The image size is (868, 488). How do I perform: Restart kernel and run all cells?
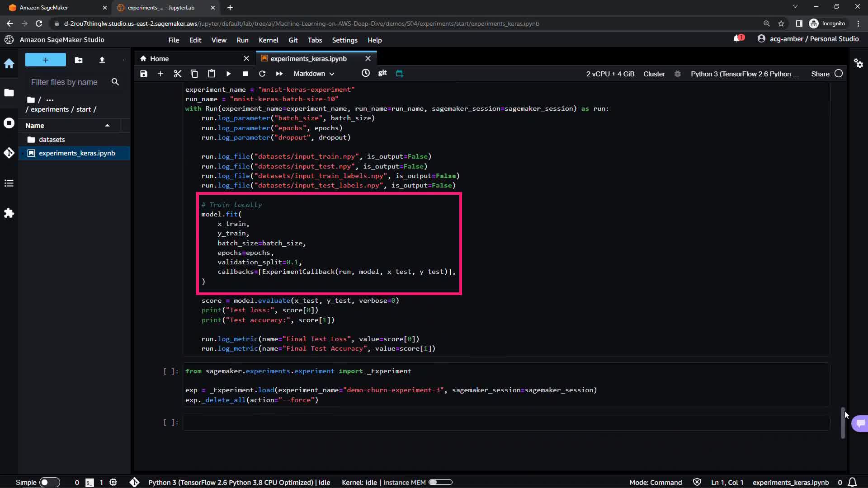279,74
